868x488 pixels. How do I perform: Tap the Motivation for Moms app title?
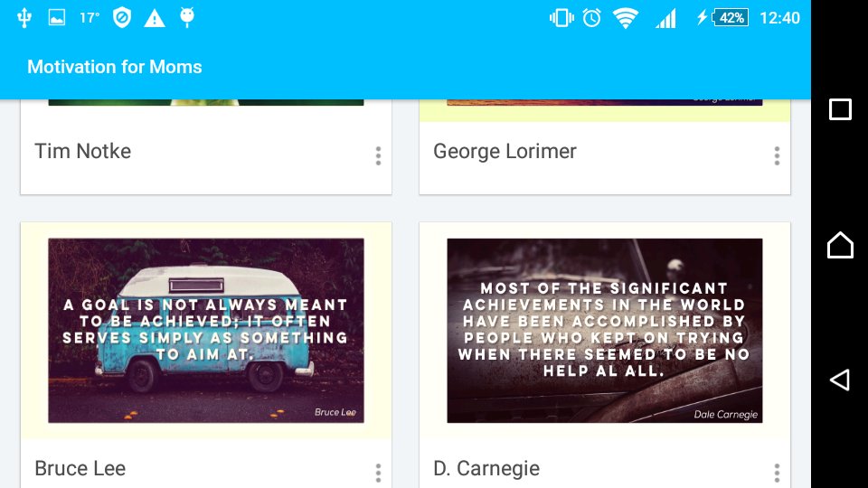115,67
